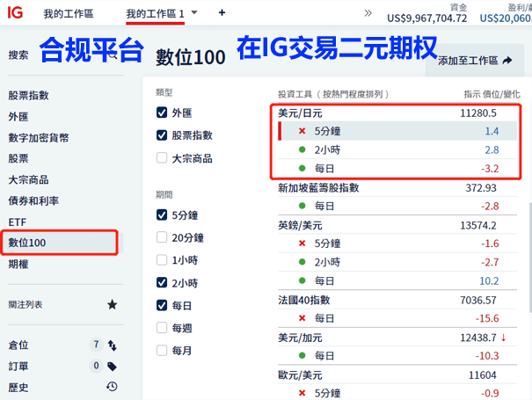This screenshot has width=532, height=400.
Task: Open 訂單 orders panel
Action: 18,367
